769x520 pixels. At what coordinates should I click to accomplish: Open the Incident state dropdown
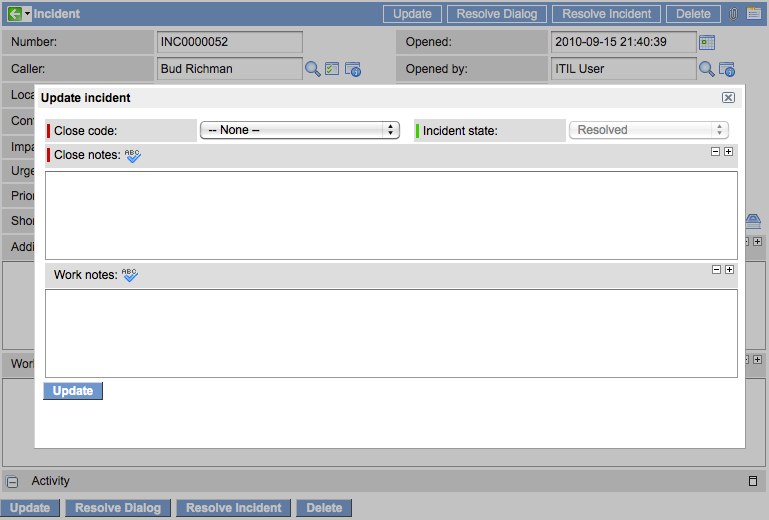648,130
